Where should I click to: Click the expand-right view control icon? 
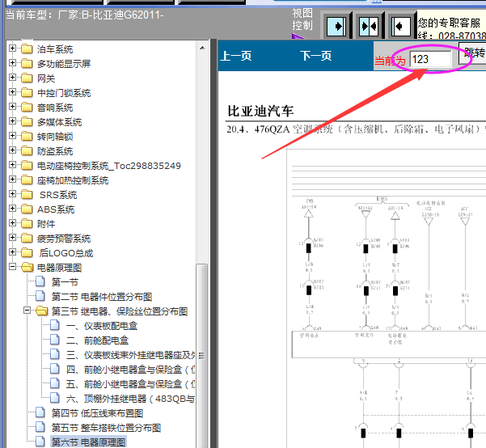[336, 27]
